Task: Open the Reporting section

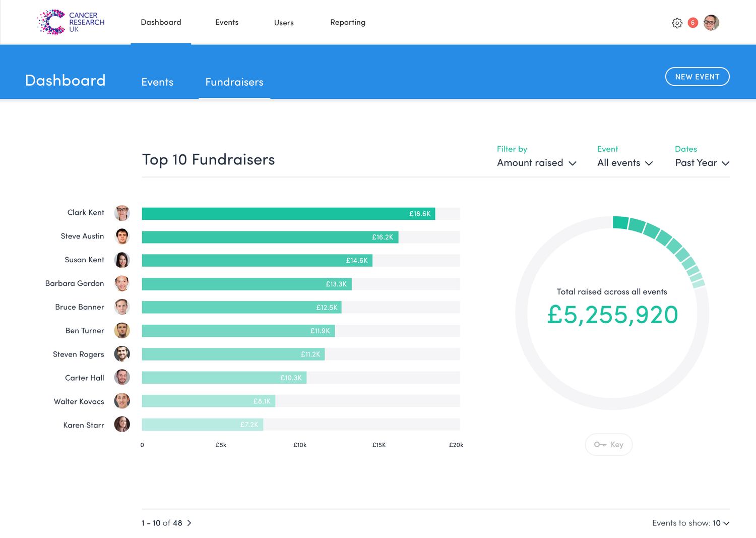Action: (x=348, y=22)
